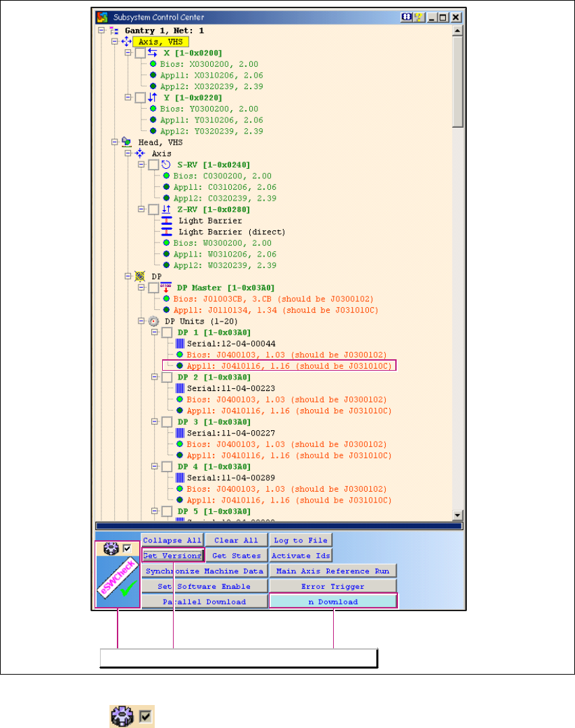Select DP 1 Appl1 J0410116 entry
The width and height of the screenshot is (575, 728).
pos(278,366)
